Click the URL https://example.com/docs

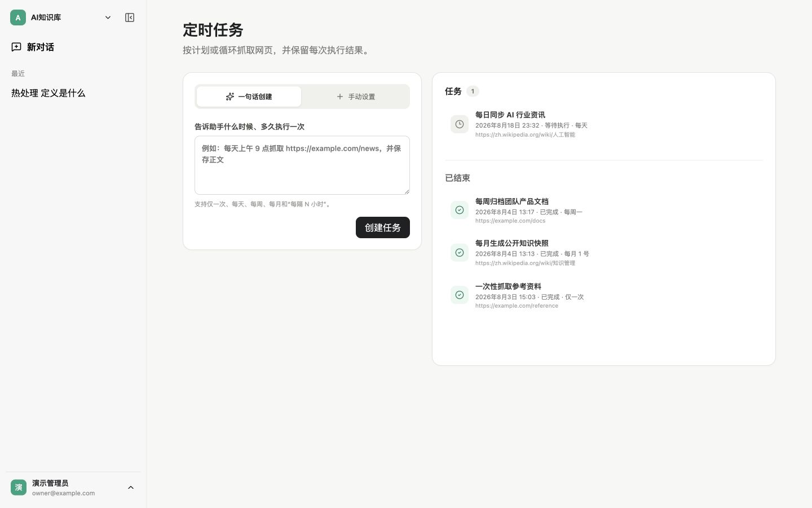[x=510, y=221]
